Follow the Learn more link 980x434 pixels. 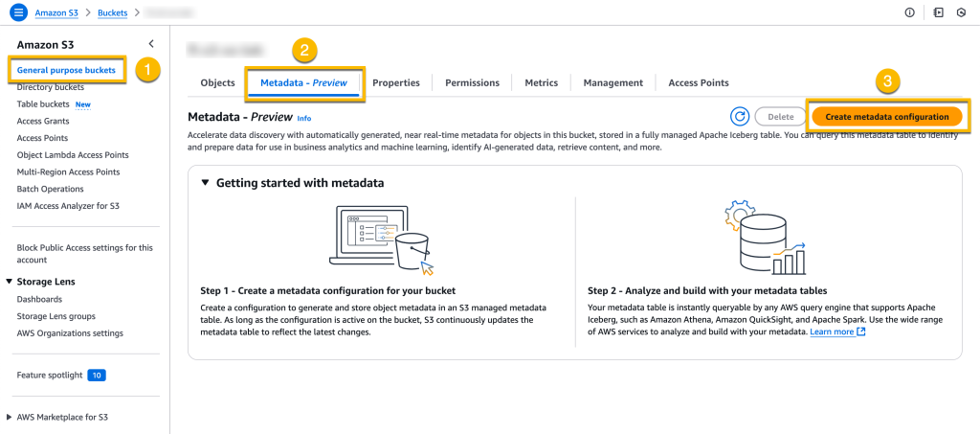pos(832,331)
